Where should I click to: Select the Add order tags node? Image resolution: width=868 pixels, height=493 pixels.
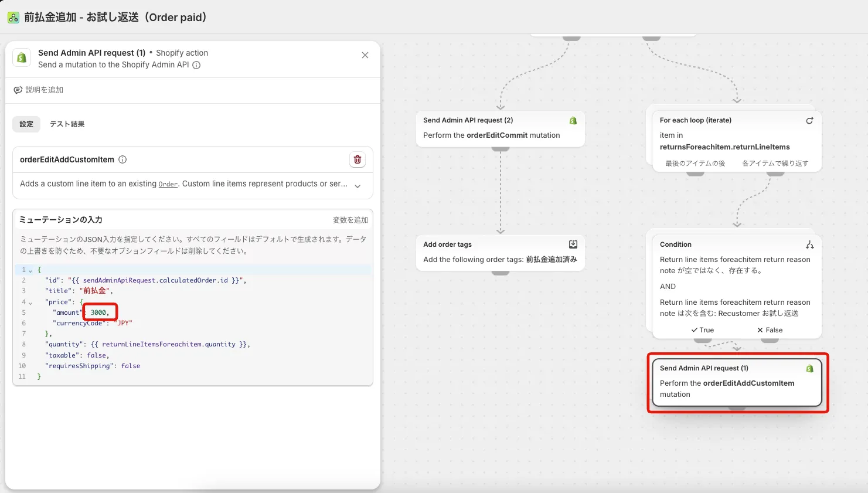pyautogui.click(x=501, y=253)
